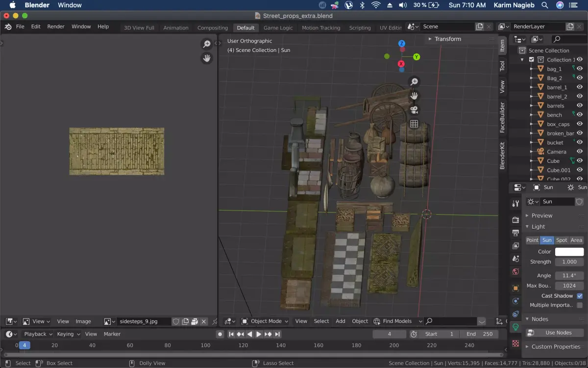This screenshot has height=368, width=588.
Task: Hide bag_1 object with eye icon
Action: coord(579,69)
